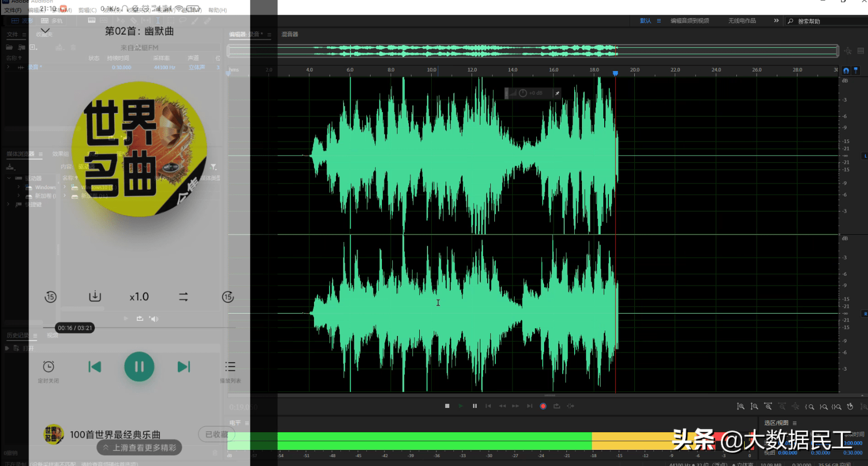The width and height of the screenshot is (868, 466).
Task: Click the right channel R toggle
Action: coord(865,314)
